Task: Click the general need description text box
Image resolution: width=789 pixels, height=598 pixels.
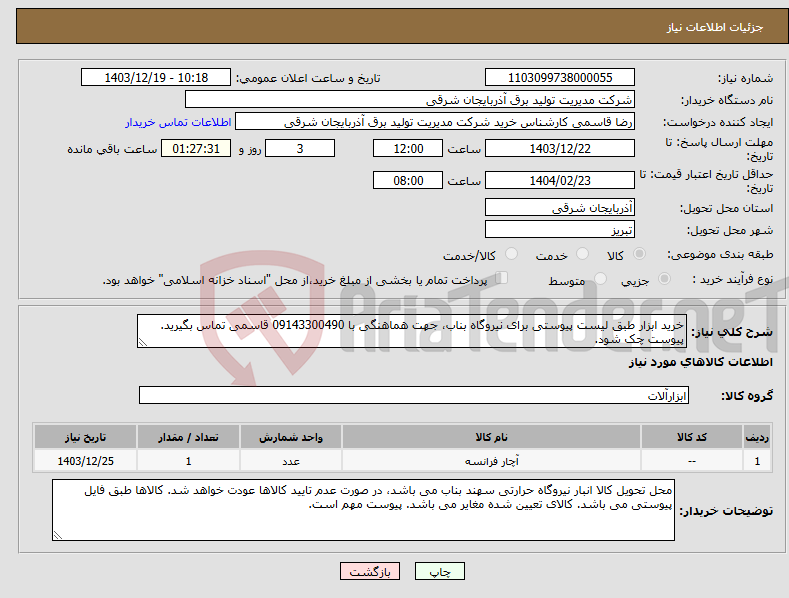Action: (x=412, y=331)
